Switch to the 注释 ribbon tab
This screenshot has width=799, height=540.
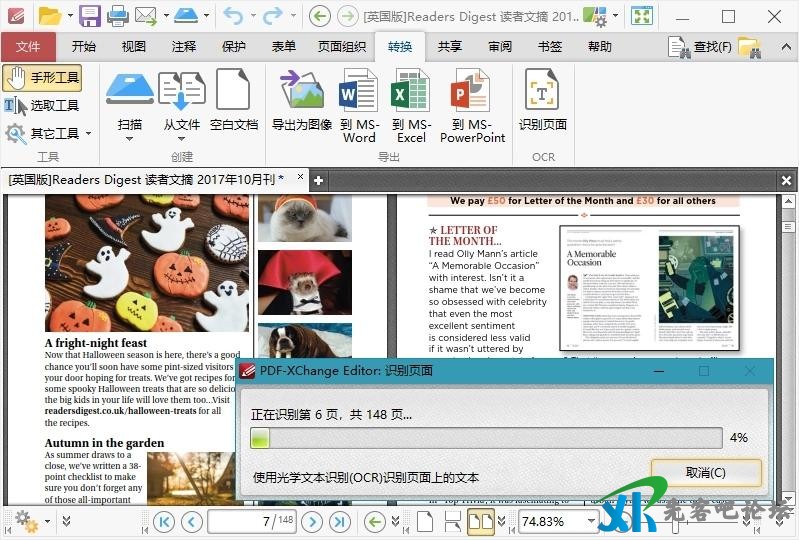coord(184,47)
